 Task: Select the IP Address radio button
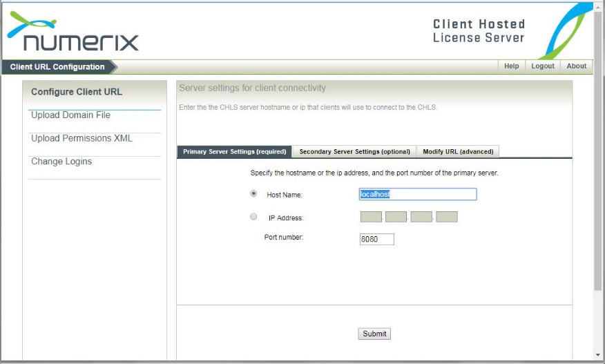click(253, 217)
